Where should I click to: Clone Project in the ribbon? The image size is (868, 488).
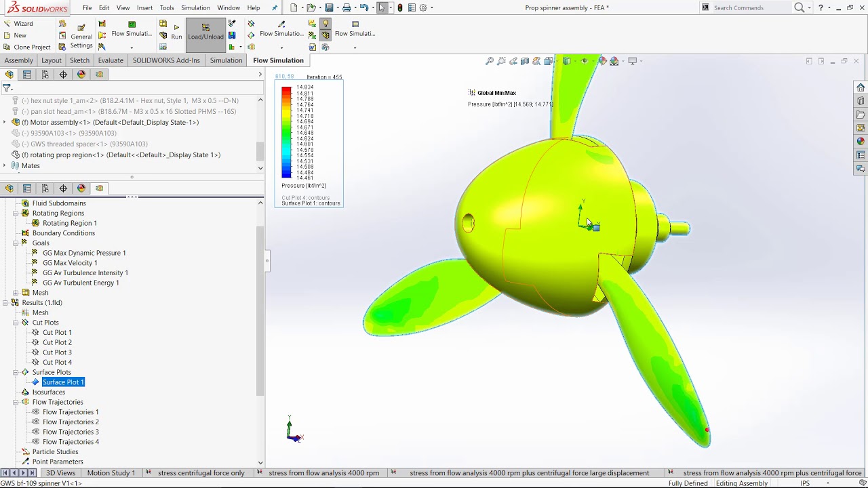click(27, 47)
